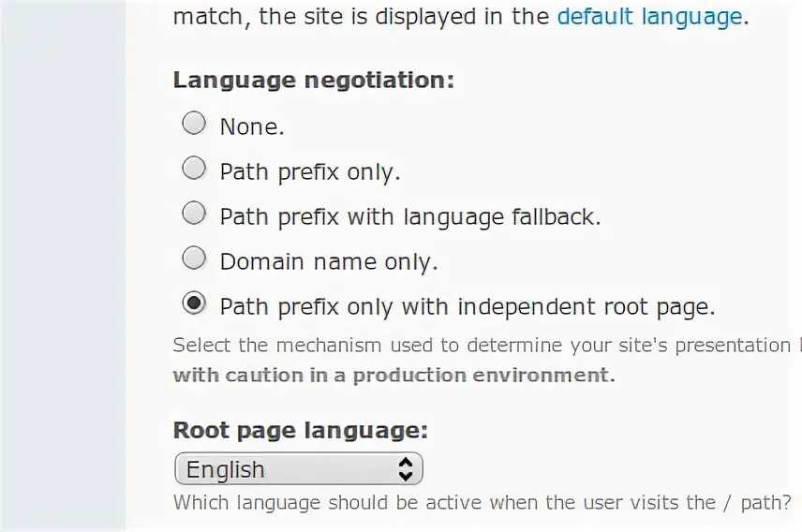Open the 'default language' link

click(649, 16)
